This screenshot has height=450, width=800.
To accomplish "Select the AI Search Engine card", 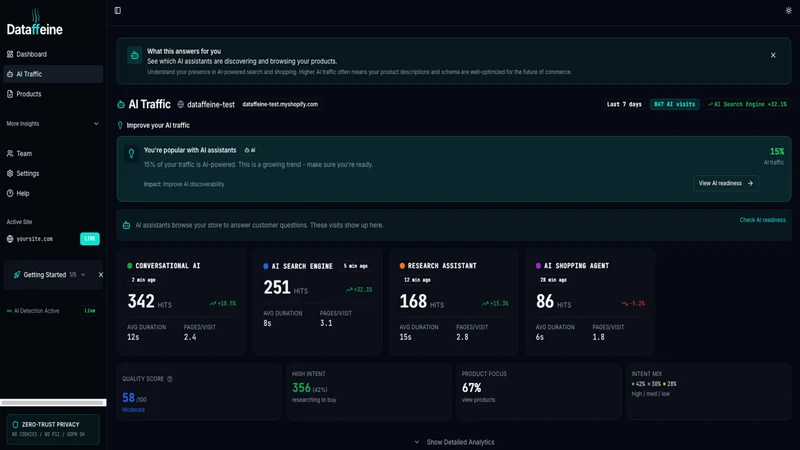I will point(317,302).
